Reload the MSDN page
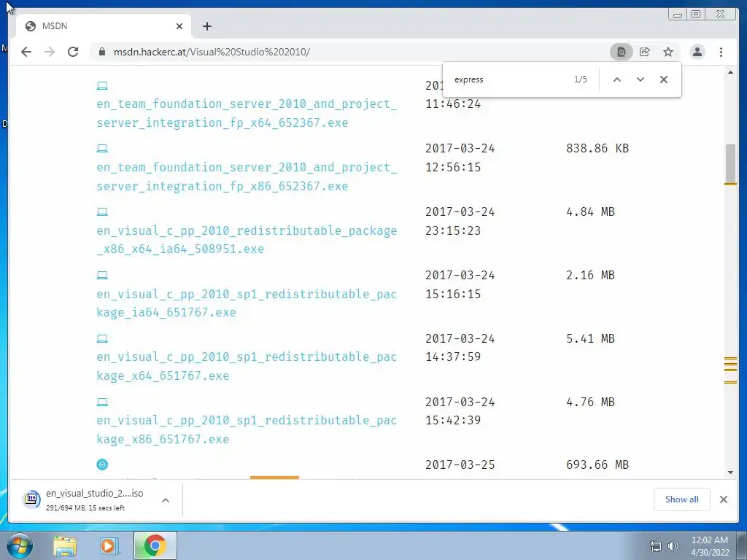Image resolution: width=747 pixels, height=560 pixels. (x=73, y=52)
